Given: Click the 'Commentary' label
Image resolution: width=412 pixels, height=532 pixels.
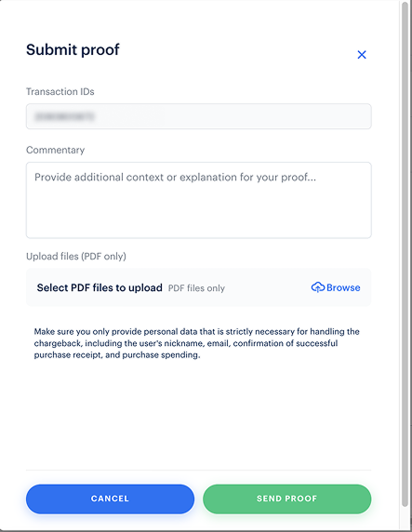Looking at the screenshot, I should tap(55, 150).
